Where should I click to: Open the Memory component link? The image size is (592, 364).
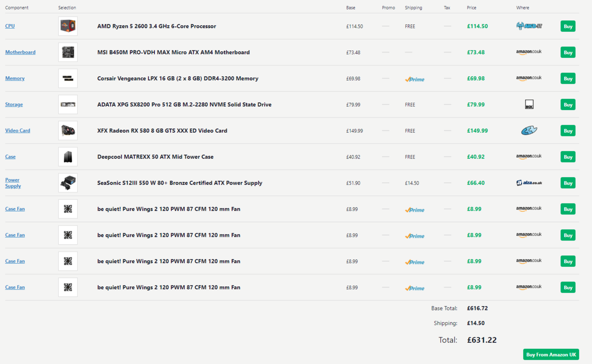(15, 79)
